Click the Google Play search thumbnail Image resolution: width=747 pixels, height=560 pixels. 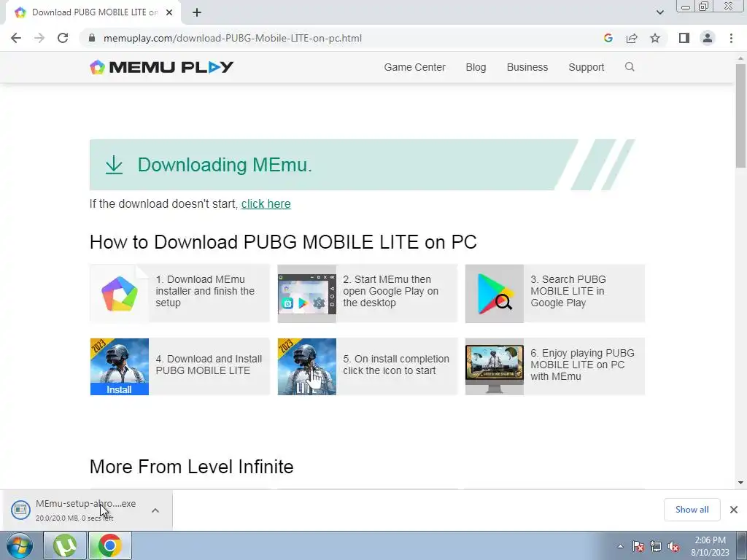click(x=495, y=293)
